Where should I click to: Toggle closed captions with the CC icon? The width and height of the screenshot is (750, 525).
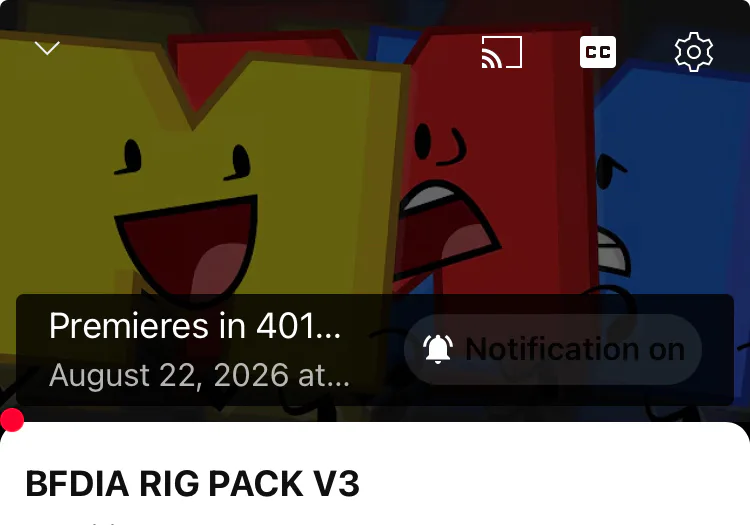coord(598,52)
